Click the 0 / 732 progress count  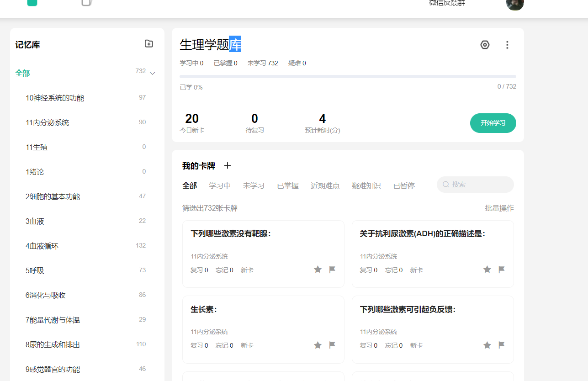click(x=507, y=86)
